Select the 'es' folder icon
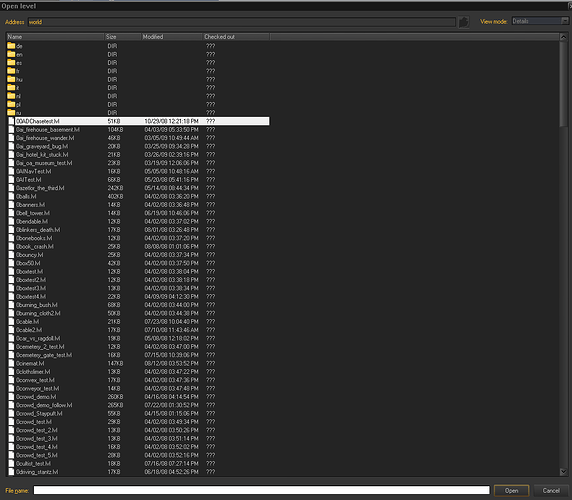Viewport: 572px width, 500px height. point(11,62)
